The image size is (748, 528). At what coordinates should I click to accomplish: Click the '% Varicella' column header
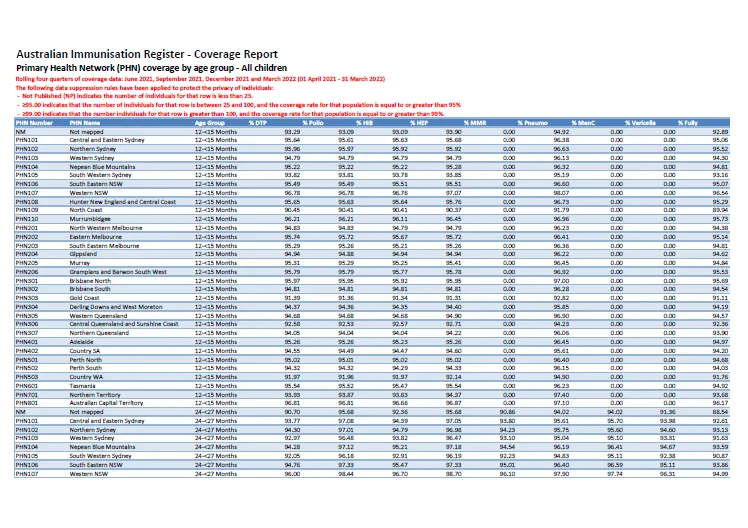click(x=640, y=123)
